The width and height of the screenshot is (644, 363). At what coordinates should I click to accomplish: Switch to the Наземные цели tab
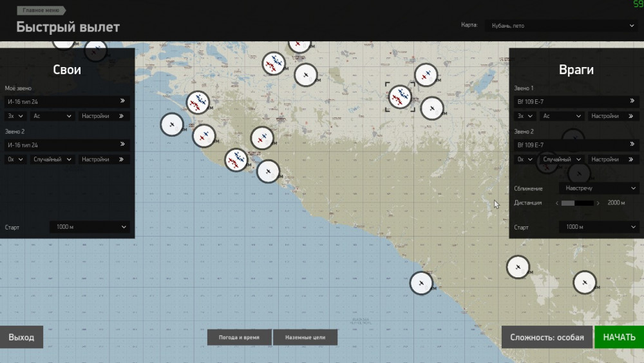pos(305,337)
